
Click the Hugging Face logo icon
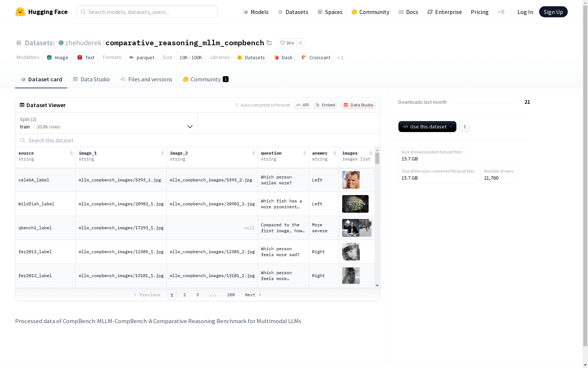20,12
